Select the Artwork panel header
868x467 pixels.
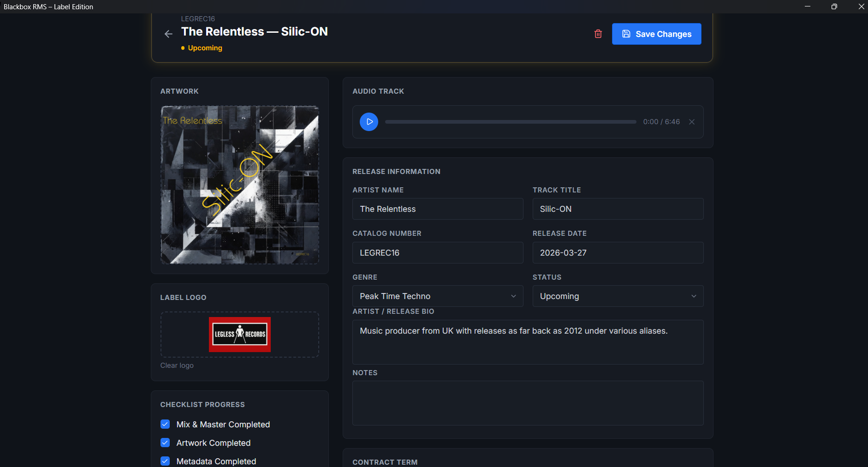(x=179, y=91)
